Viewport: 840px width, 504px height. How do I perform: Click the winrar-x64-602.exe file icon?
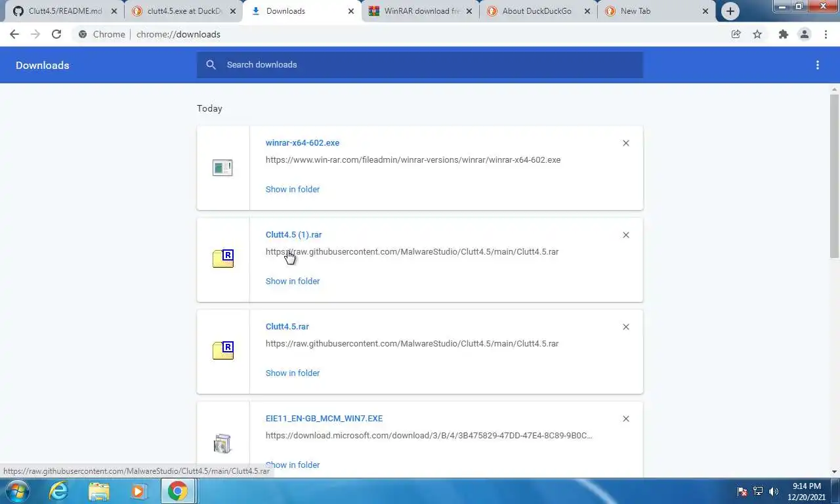[222, 168]
